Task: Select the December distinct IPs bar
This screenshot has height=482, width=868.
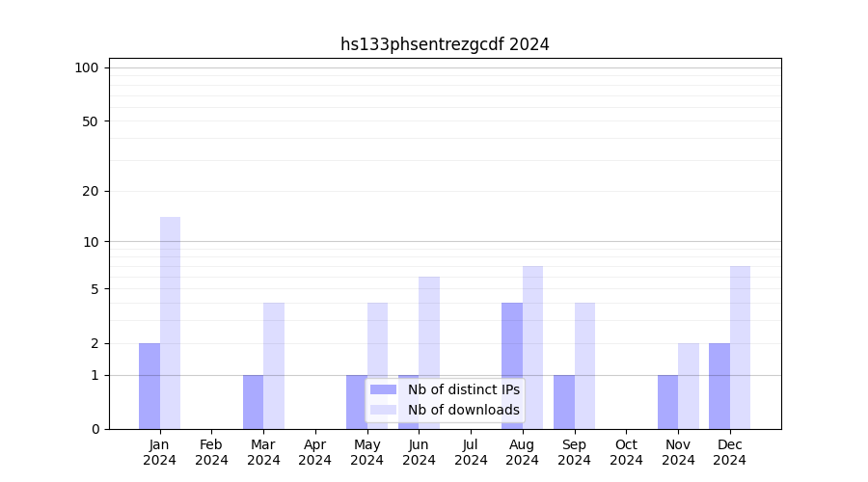Action: click(x=719, y=386)
